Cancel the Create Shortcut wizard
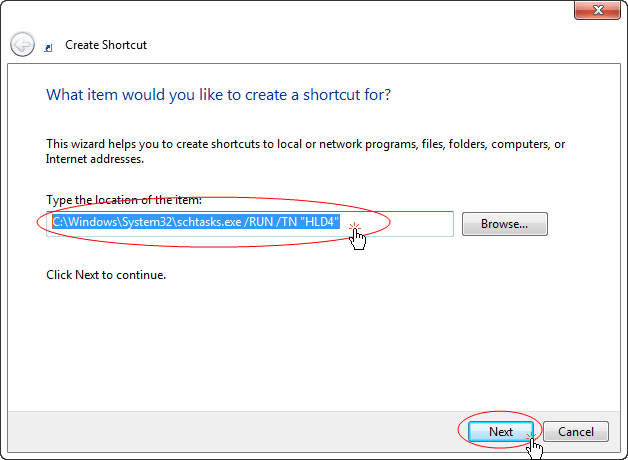Image resolution: width=628 pixels, height=460 pixels. coord(576,432)
